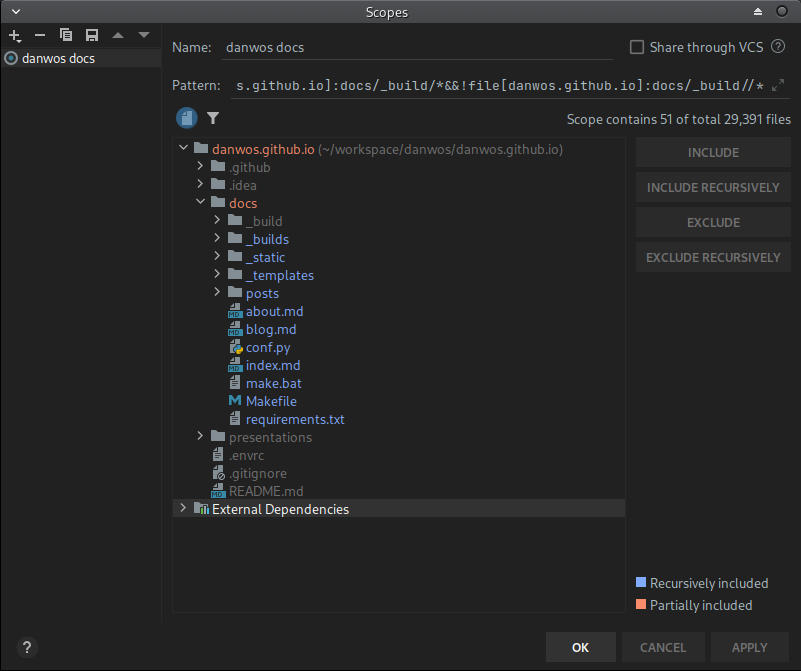
Task: Open help with the question mark
Action: (x=27, y=647)
